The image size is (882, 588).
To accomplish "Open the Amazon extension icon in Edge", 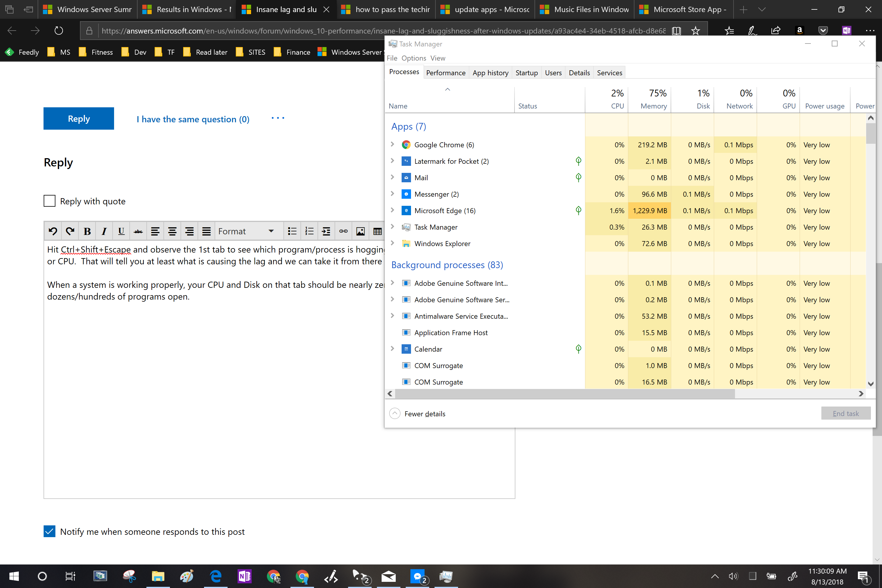I will click(x=799, y=30).
